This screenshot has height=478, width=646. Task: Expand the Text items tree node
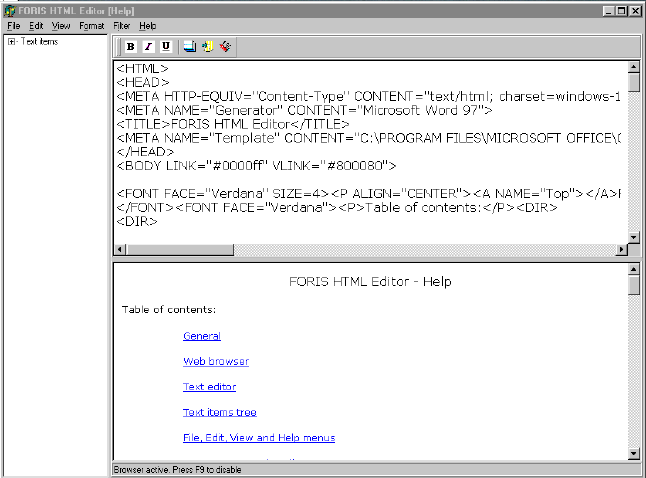[10, 41]
